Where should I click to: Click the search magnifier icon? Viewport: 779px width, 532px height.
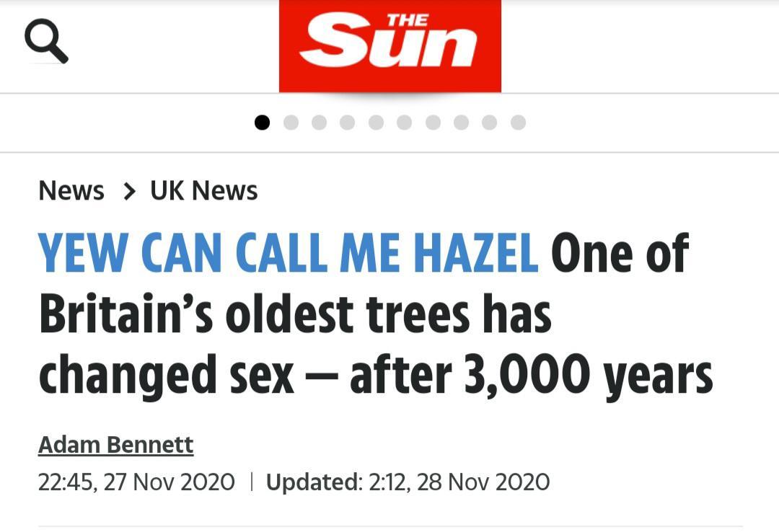coord(47,40)
